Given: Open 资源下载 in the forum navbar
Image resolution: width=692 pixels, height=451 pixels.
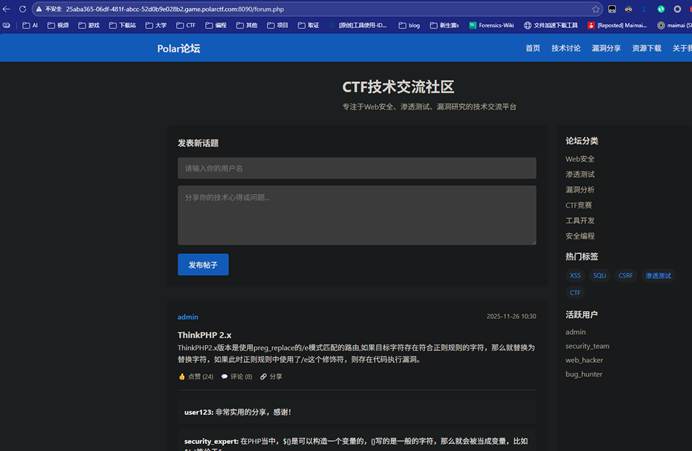Looking at the screenshot, I should click(647, 48).
